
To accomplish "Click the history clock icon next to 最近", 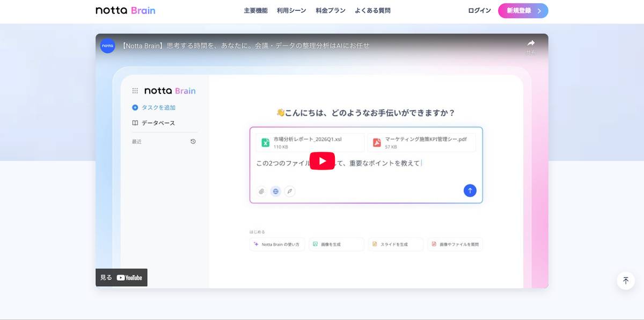I will 193,141.
